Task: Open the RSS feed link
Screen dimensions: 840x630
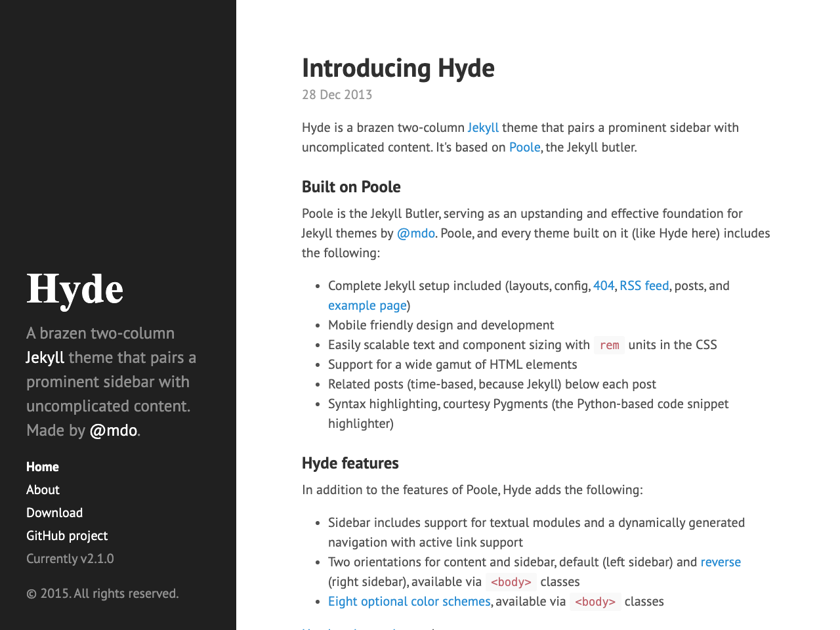Action: click(x=644, y=285)
